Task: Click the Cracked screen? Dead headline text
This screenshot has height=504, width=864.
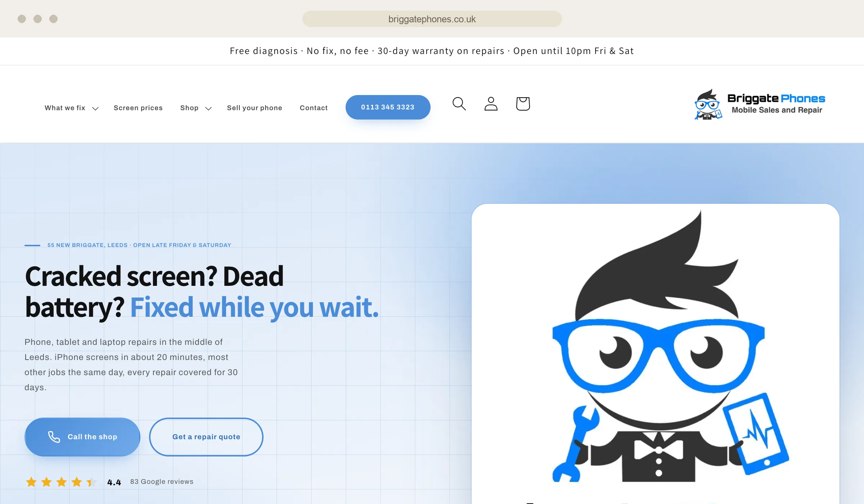Action: click(154, 276)
